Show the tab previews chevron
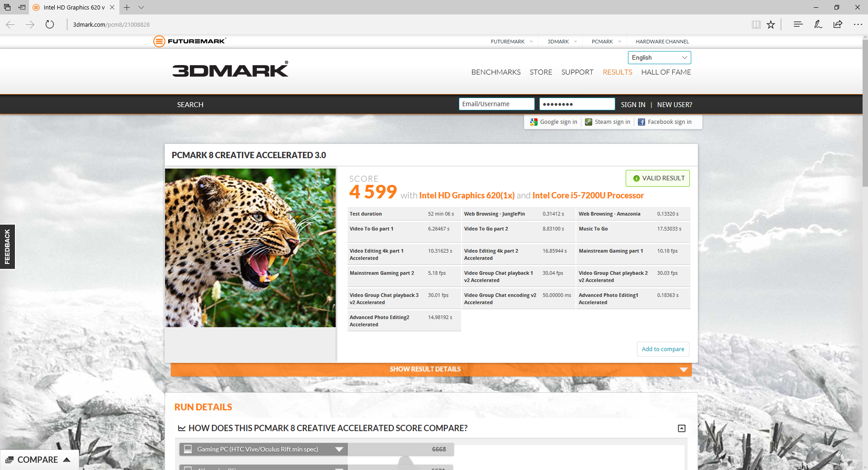This screenshot has width=868, height=470. pos(142,7)
